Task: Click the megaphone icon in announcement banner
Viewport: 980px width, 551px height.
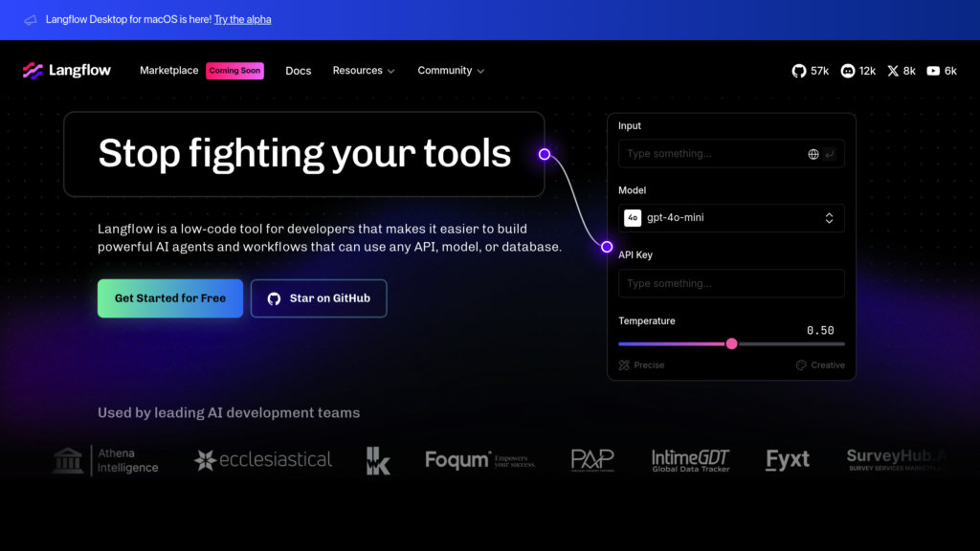Action: (31, 19)
